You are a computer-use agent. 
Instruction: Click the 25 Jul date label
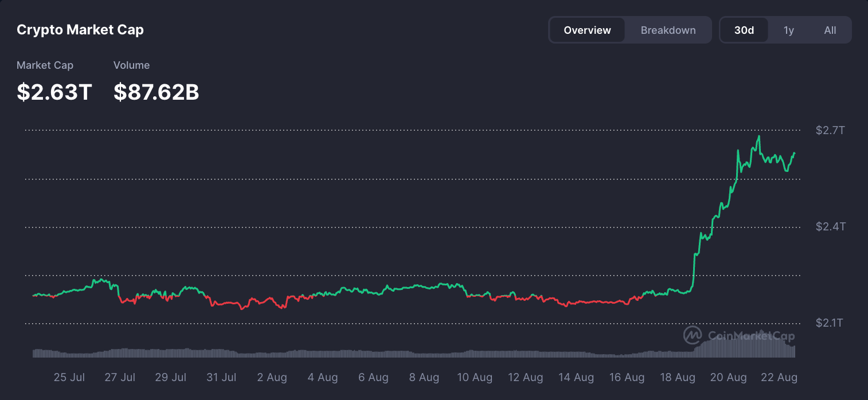(x=69, y=377)
